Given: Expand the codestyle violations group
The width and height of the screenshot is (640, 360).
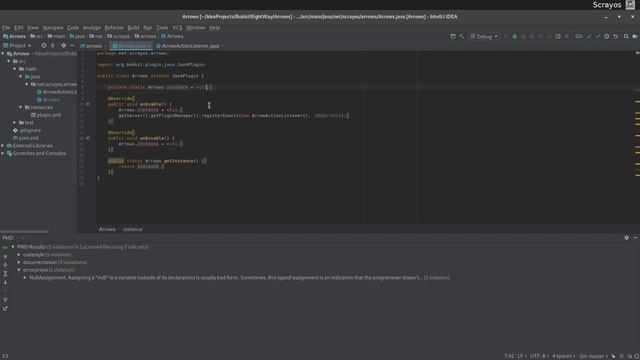Looking at the screenshot, I should [19, 255].
